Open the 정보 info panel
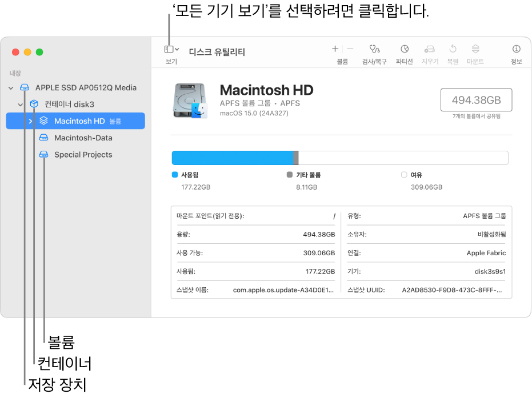532x398 pixels. (x=516, y=49)
